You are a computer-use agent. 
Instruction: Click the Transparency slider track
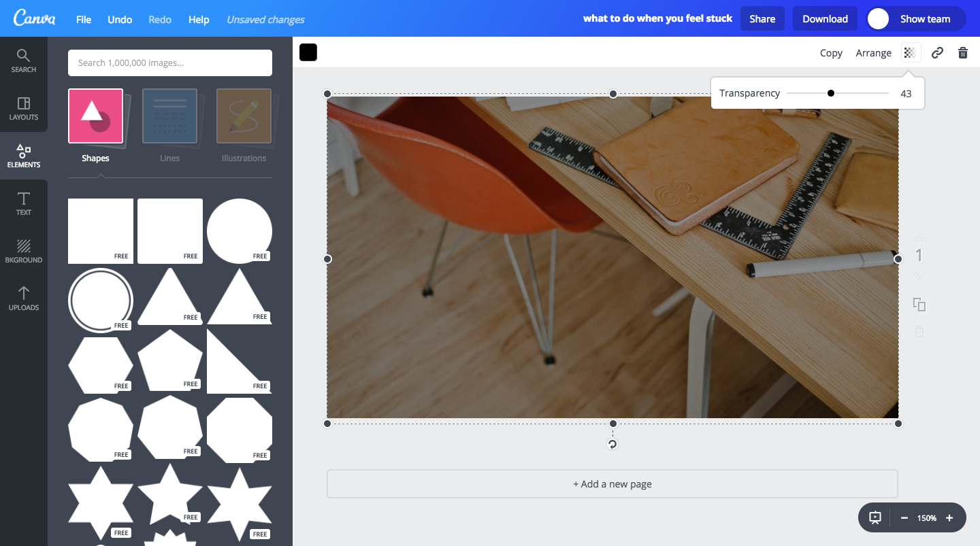click(838, 93)
